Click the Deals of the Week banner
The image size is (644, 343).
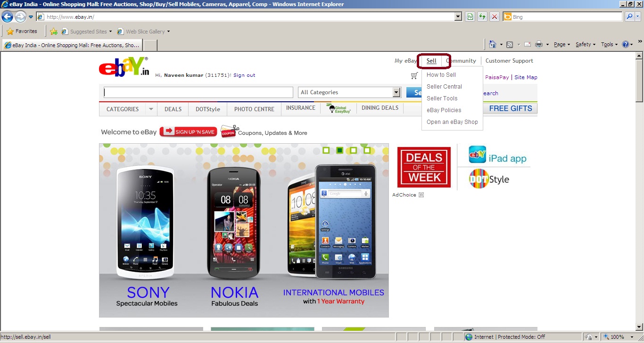point(424,167)
